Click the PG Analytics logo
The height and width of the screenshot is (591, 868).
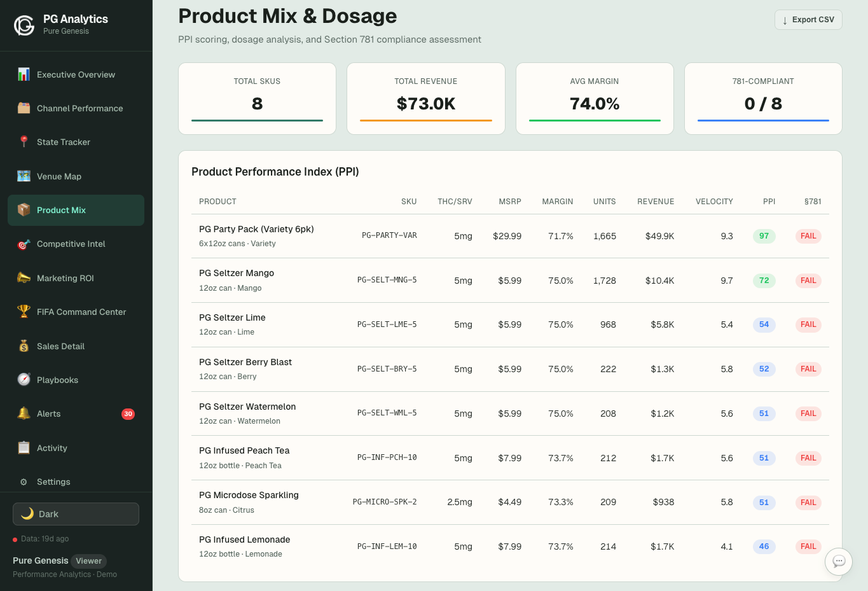24,25
